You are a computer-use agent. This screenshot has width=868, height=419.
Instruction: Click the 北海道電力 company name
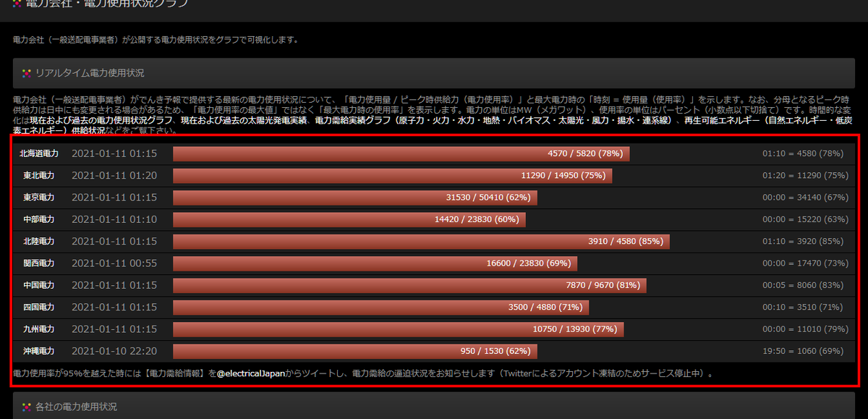(x=39, y=153)
